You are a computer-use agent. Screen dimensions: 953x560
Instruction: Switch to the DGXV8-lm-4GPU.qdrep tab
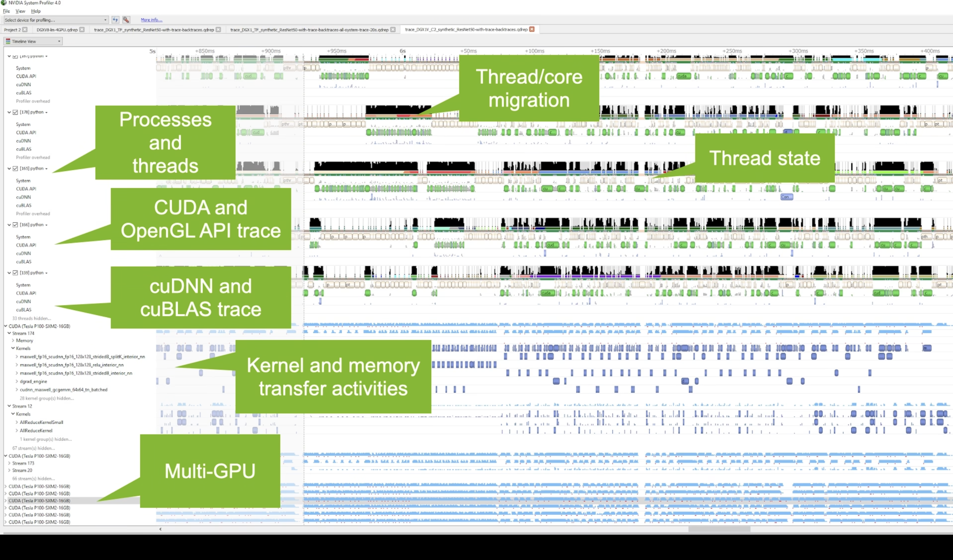(57, 30)
